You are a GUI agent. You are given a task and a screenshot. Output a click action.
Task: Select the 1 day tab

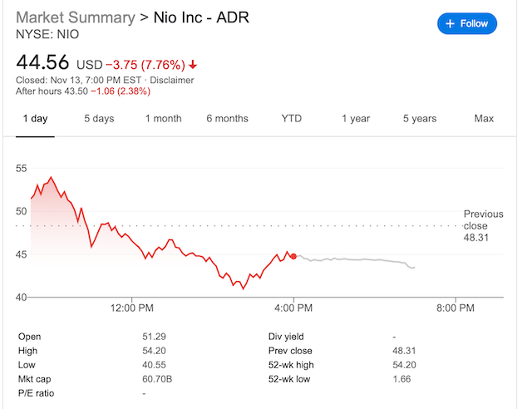[35, 119]
